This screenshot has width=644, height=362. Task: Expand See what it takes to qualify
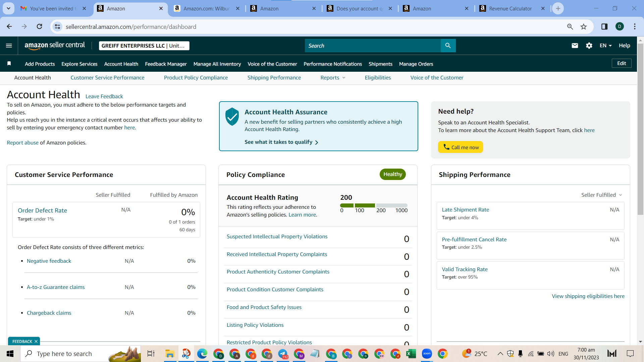click(281, 142)
